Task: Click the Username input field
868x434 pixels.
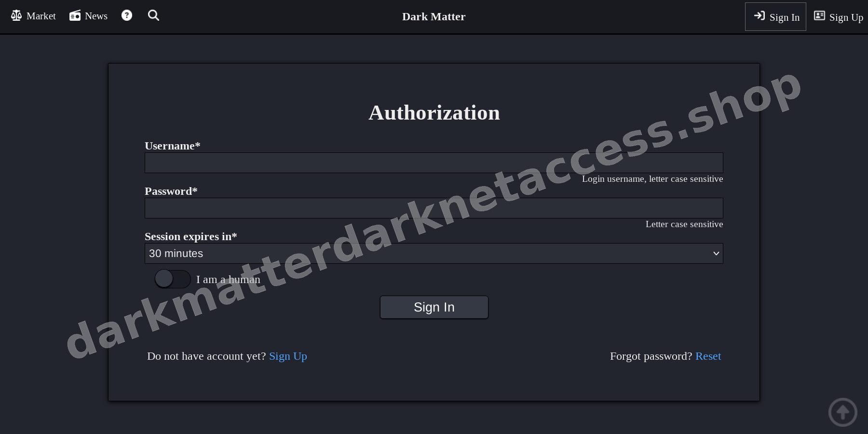Action: [434, 163]
